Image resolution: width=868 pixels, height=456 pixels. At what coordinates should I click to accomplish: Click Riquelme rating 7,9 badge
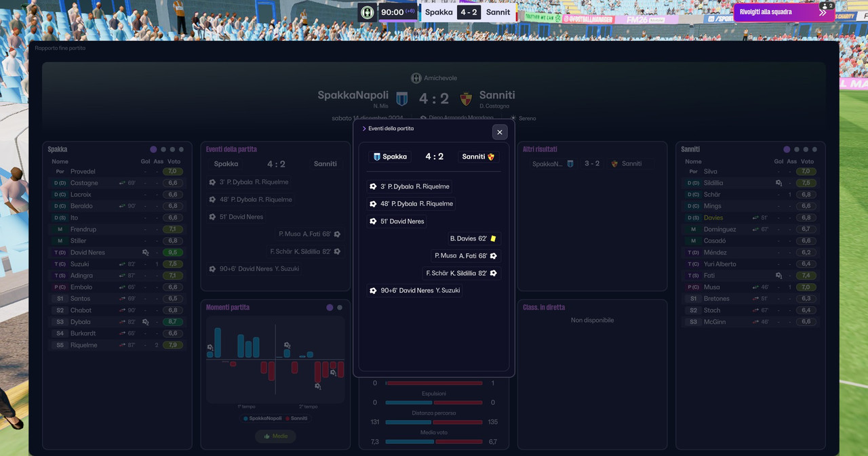click(173, 345)
